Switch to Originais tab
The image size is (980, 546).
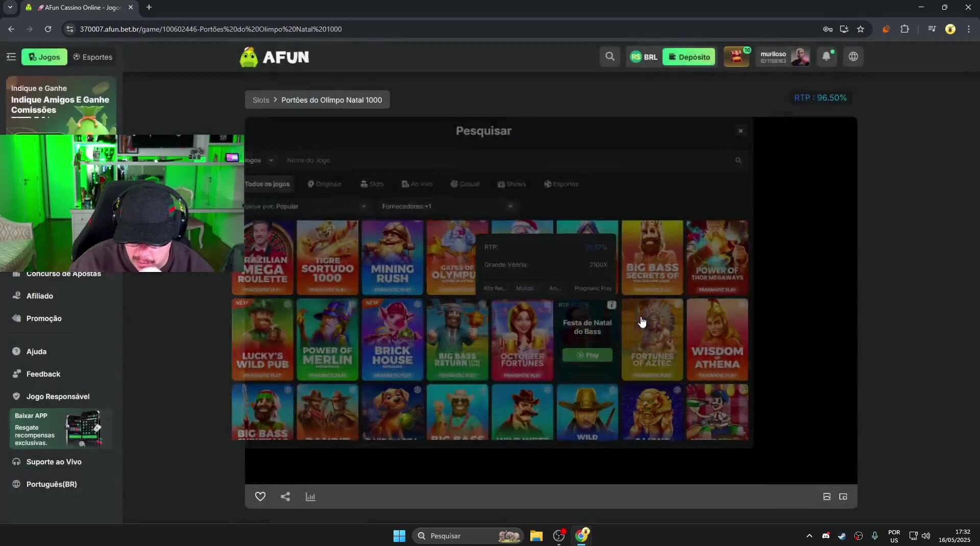coord(325,184)
